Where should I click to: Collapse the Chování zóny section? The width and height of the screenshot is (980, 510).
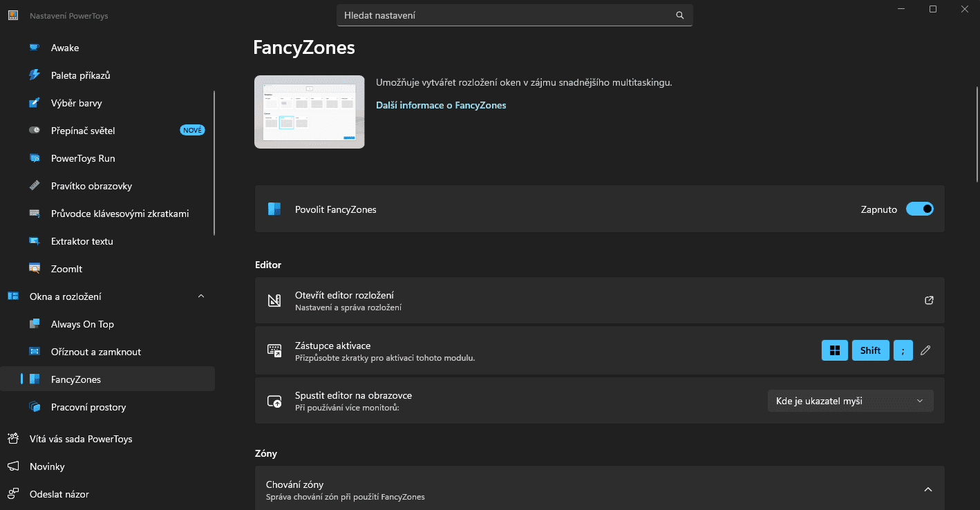coord(927,489)
